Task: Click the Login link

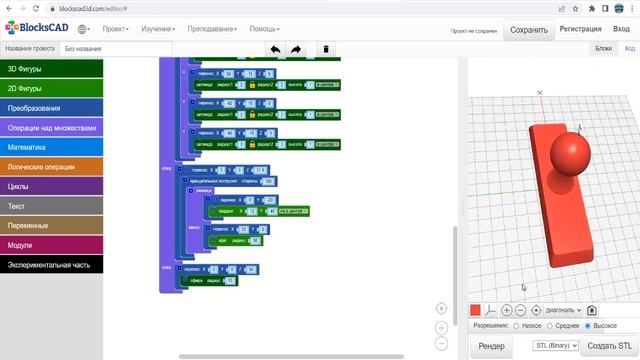Action: [621, 29]
